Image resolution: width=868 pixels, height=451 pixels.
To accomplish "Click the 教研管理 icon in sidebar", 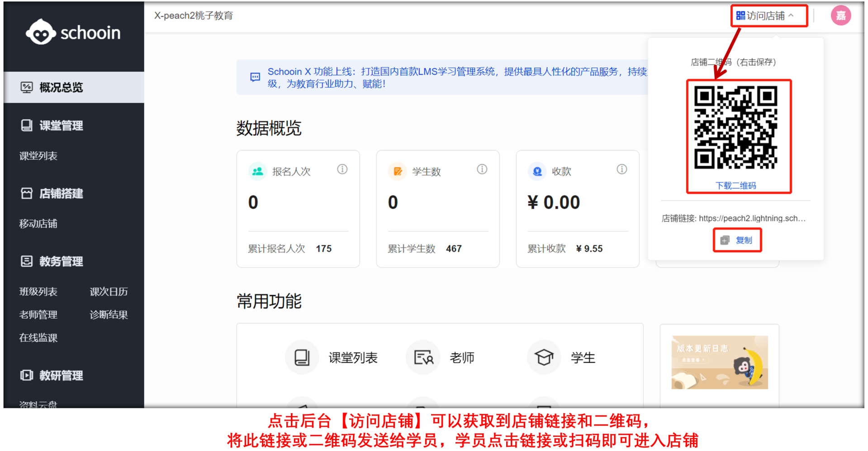I will 27,375.
